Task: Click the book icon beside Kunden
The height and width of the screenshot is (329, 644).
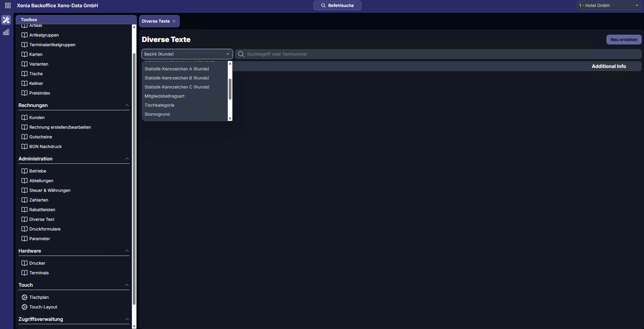Action: click(x=25, y=118)
